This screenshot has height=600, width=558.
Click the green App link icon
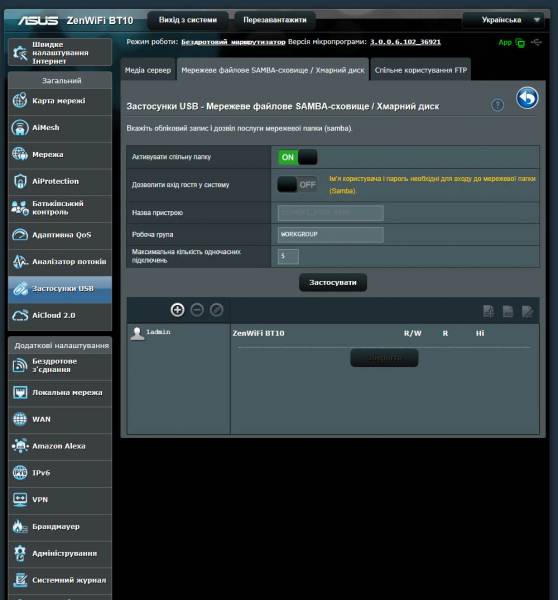[x=511, y=42]
